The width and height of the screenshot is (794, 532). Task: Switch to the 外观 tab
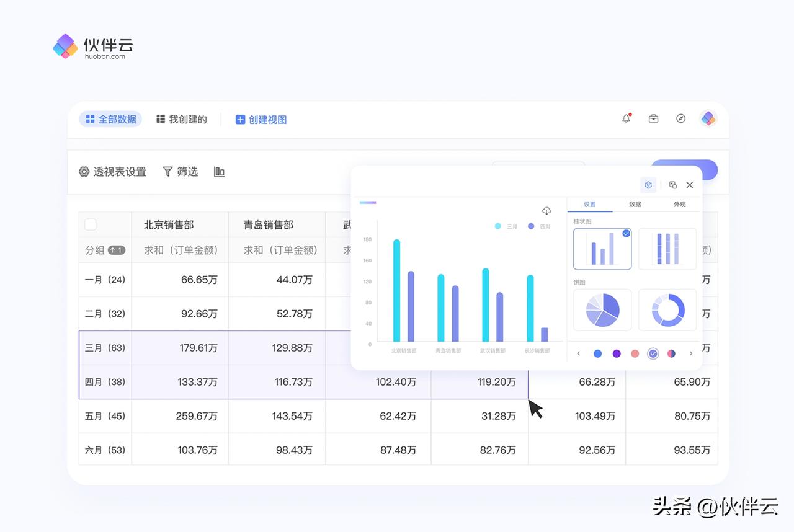pos(679,204)
